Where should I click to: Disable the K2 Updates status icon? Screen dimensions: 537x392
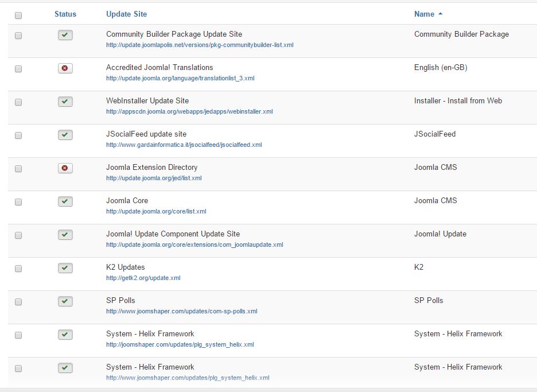tap(65, 267)
